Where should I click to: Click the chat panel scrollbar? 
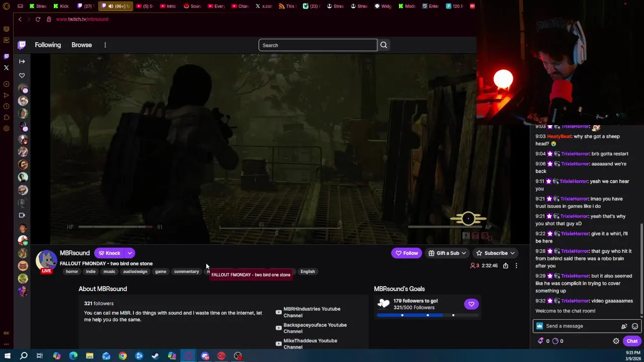point(641,269)
